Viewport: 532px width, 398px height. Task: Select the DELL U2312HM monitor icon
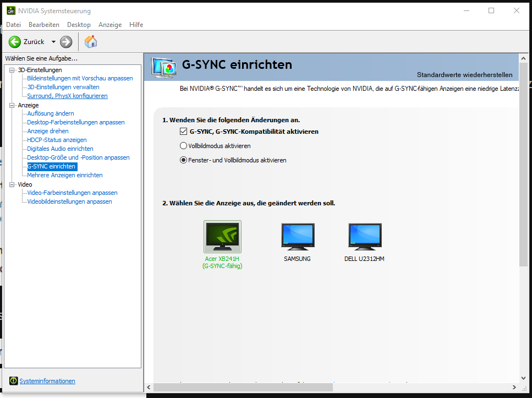pyautogui.click(x=365, y=237)
